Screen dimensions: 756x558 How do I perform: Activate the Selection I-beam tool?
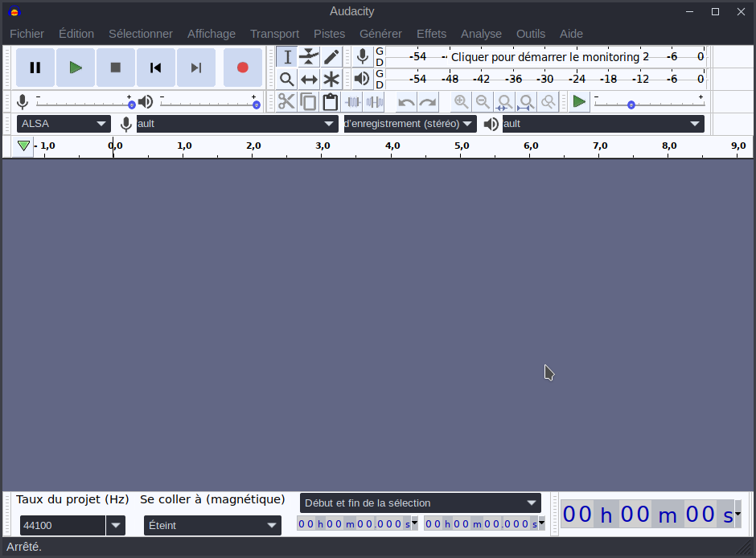pyautogui.click(x=287, y=56)
